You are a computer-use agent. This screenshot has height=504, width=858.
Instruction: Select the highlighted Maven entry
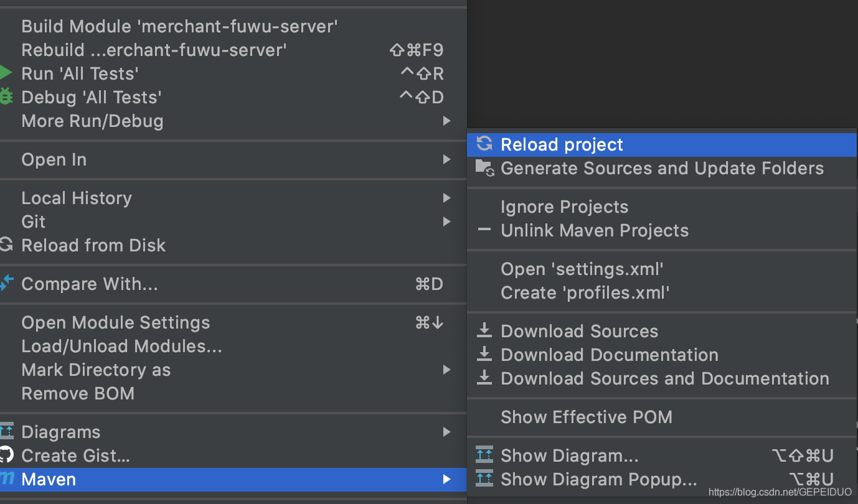pos(233,479)
